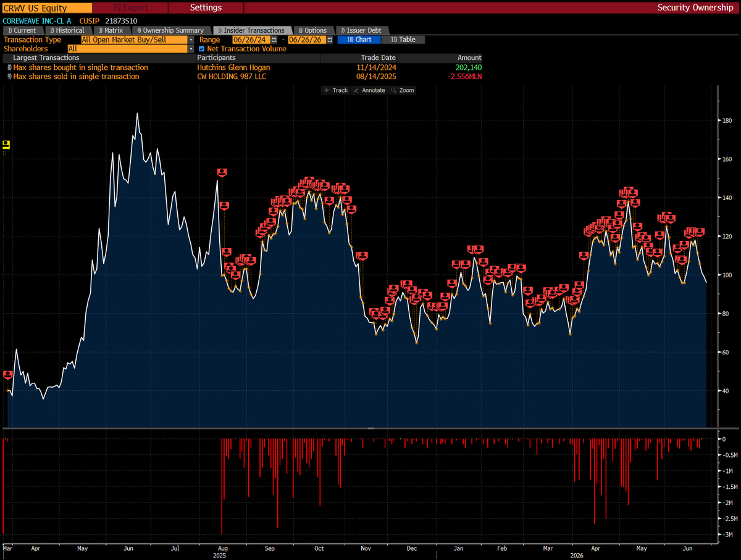This screenshot has height=560, width=741.
Task: Open the Issuer Debt tab
Action: coord(362,30)
